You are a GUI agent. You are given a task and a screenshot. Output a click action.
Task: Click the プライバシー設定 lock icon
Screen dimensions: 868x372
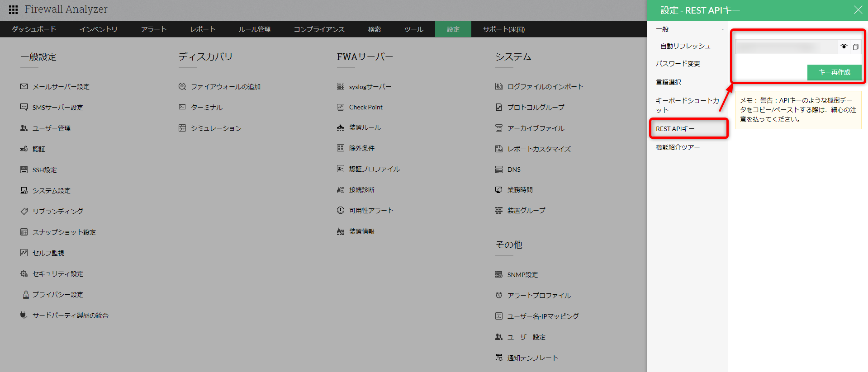26,294
